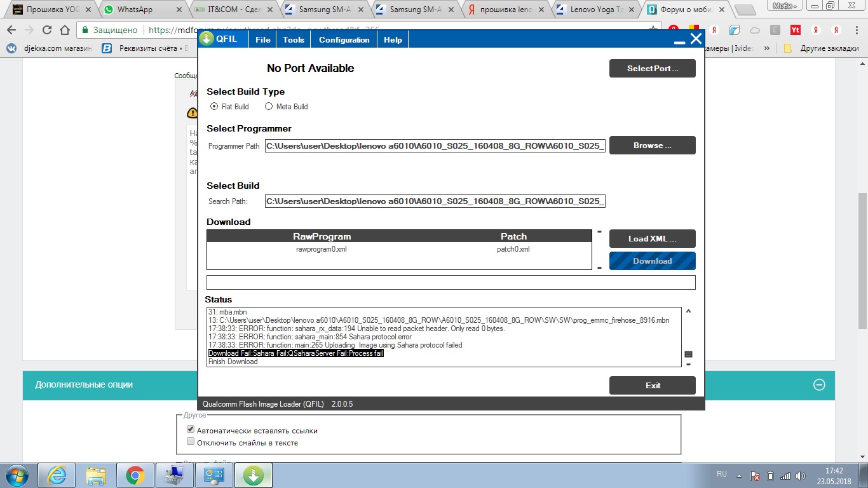Open the Chrome three-dot menu

(856, 30)
